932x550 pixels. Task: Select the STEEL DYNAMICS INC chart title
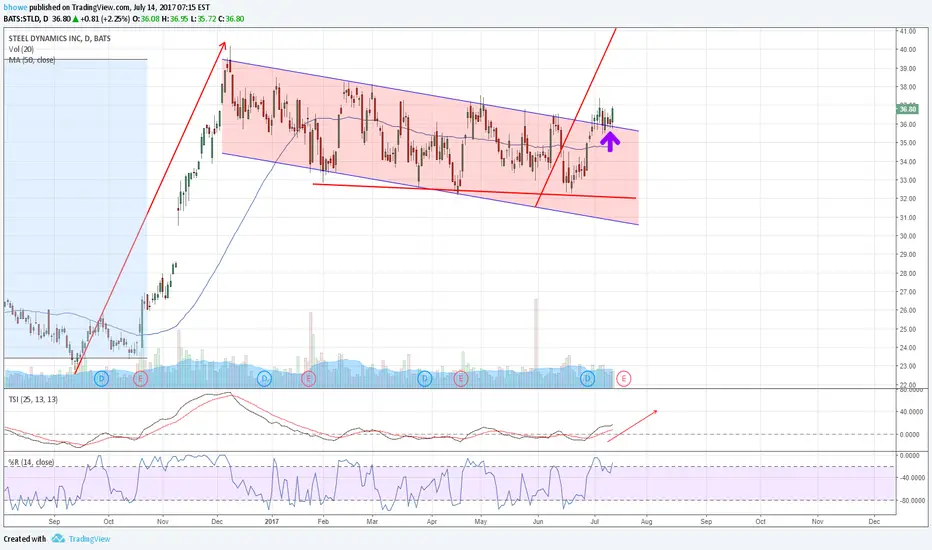[x=59, y=38]
